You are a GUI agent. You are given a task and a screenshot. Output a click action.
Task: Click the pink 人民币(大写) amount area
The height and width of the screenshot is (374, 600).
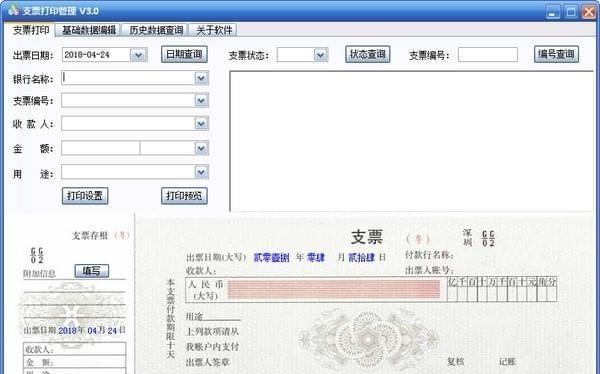point(333,289)
